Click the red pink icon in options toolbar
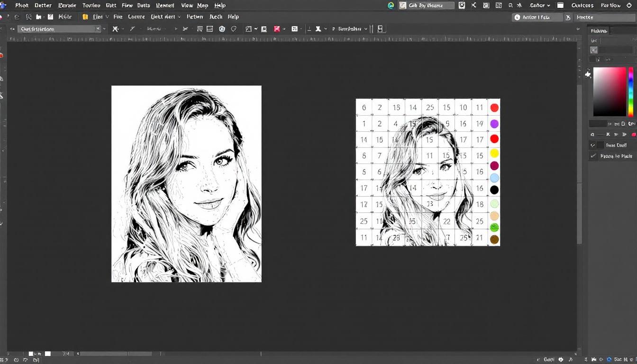This screenshot has width=637, height=364. [x=277, y=29]
